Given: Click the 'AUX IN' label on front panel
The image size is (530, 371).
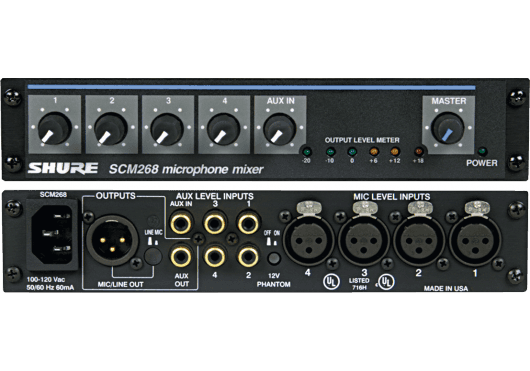Looking at the screenshot, I should [281, 101].
